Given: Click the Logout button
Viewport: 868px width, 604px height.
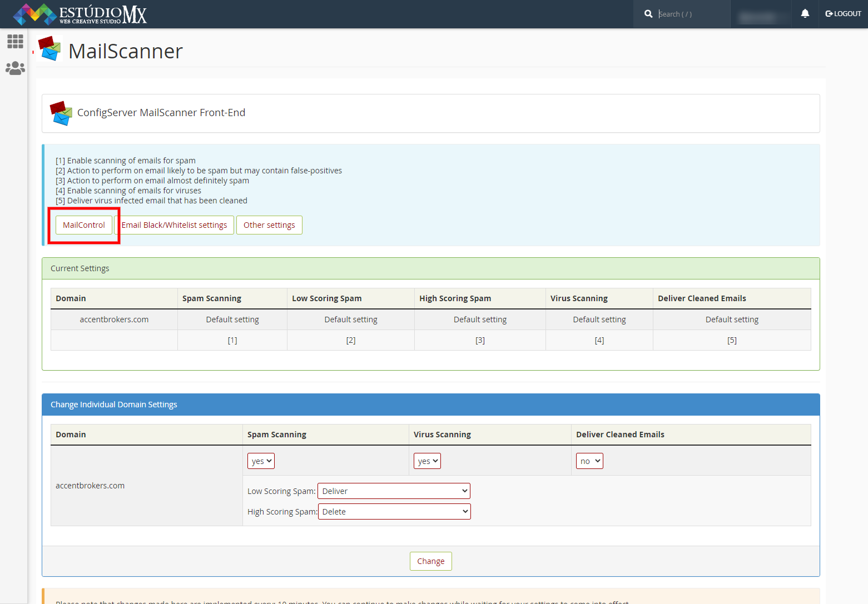Looking at the screenshot, I should click(843, 14).
